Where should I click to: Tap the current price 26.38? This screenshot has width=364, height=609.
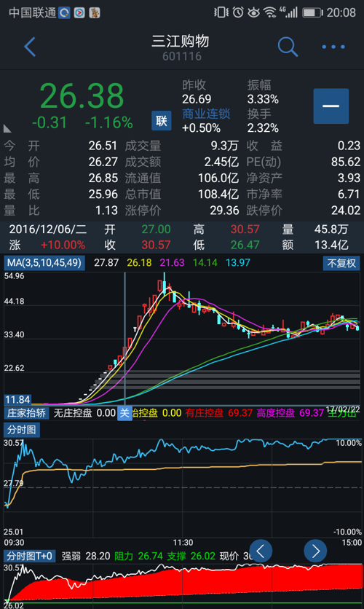[82, 96]
